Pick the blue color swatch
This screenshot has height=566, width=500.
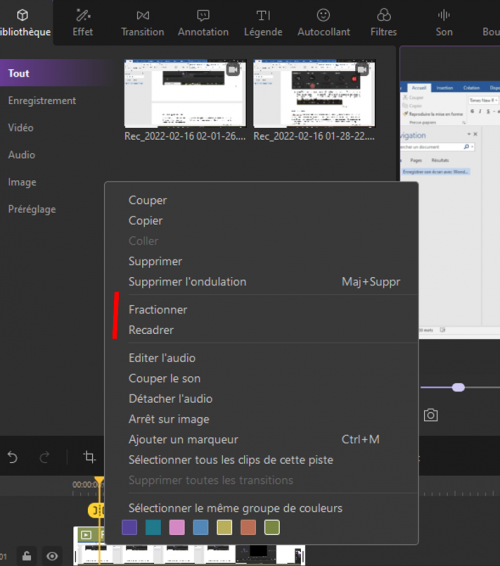coord(201,527)
